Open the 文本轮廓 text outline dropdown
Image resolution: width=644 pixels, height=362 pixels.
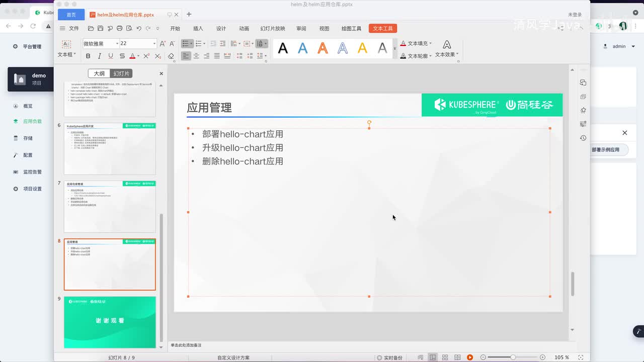click(416, 56)
